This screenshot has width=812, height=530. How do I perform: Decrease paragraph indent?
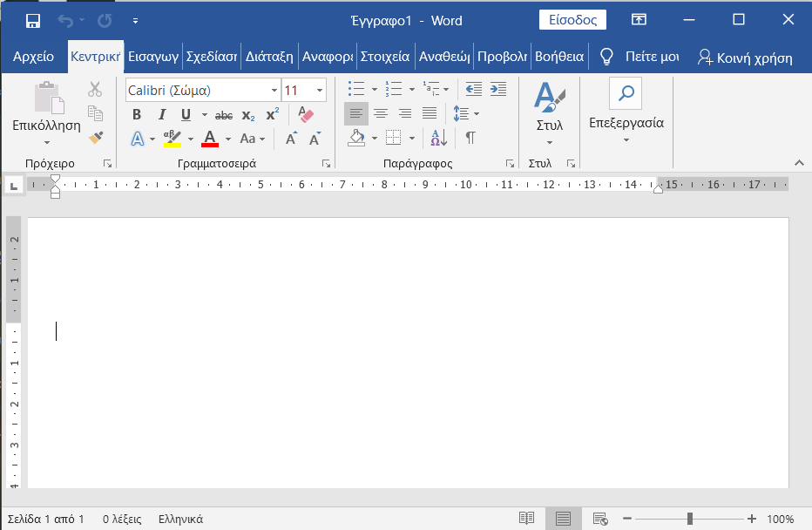point(473,89)
